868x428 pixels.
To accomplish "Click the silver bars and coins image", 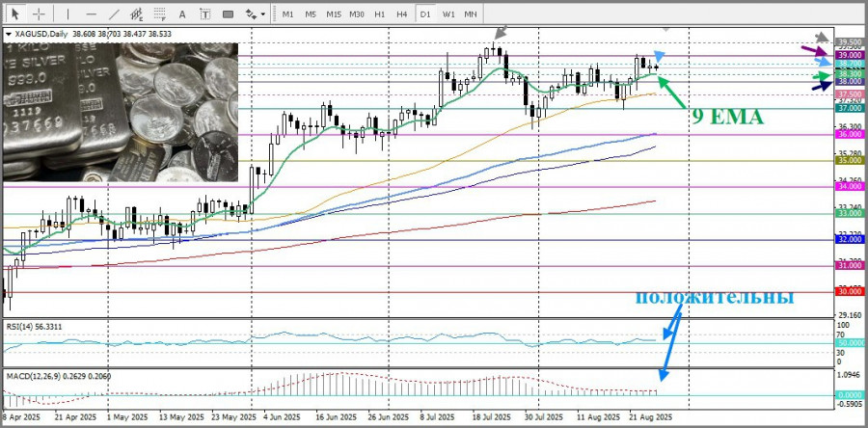I will (x=121, y=112).
